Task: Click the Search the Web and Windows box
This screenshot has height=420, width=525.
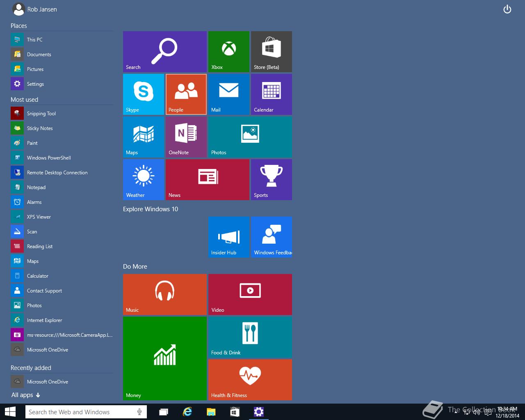Action: pyautogui.click(x=86, y=412)
